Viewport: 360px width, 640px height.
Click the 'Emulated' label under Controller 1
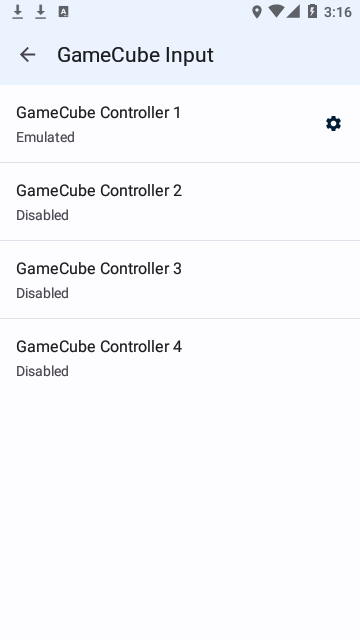[45, 137]
